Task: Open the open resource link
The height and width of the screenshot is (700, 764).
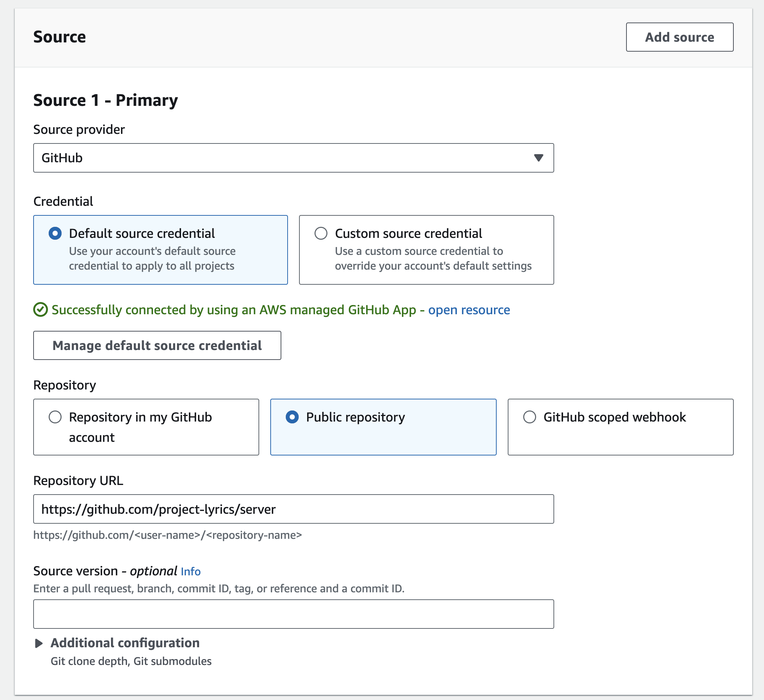Action: point(469,310)
